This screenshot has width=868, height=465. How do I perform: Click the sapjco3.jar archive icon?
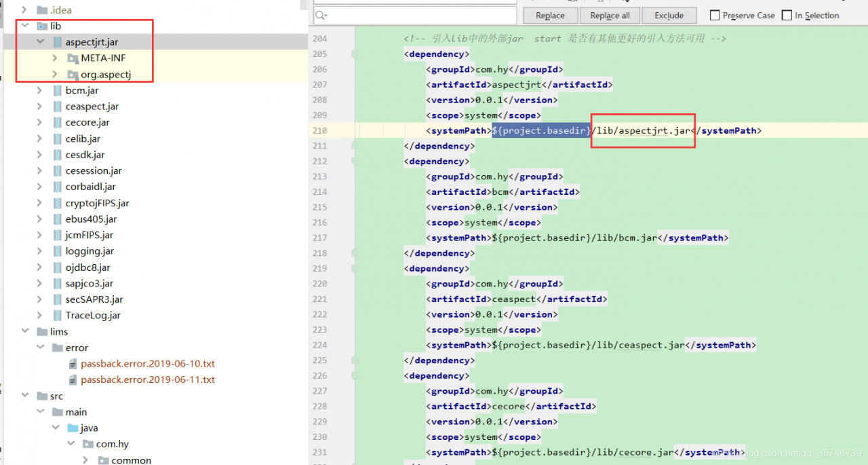[58, 283]
